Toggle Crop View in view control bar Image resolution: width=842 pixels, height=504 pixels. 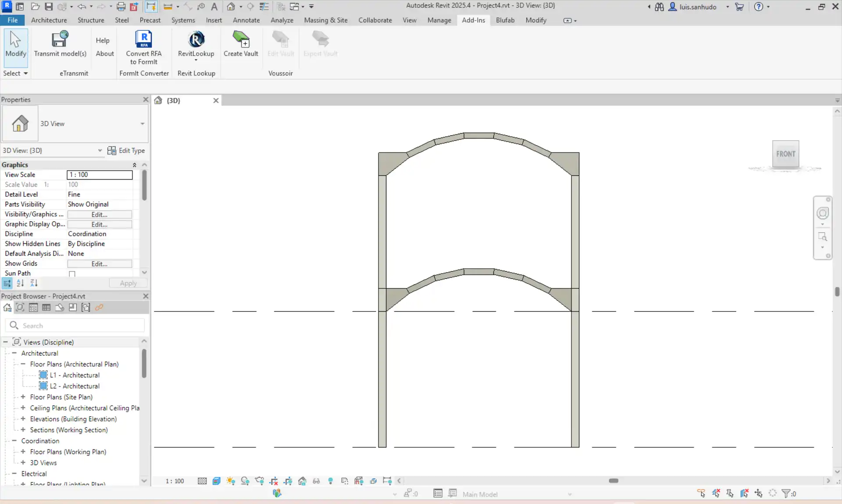tap(274, 481)
